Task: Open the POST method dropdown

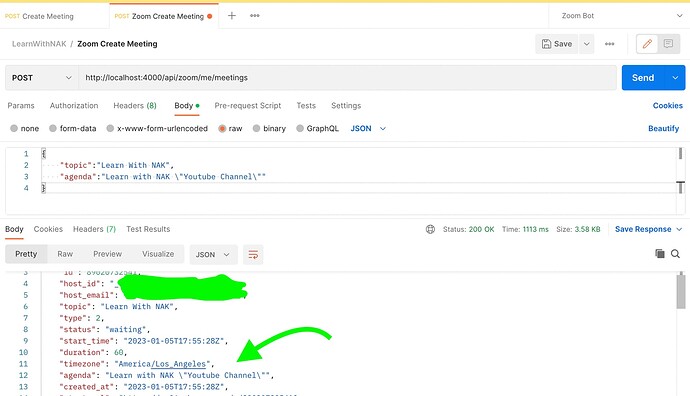Action: click(x=42, y=78)
